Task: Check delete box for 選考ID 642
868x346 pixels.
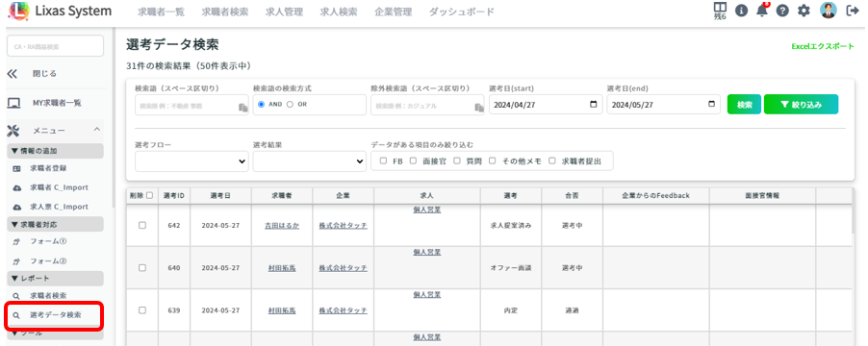Action: pyautogui.click(x=142, y=226)
